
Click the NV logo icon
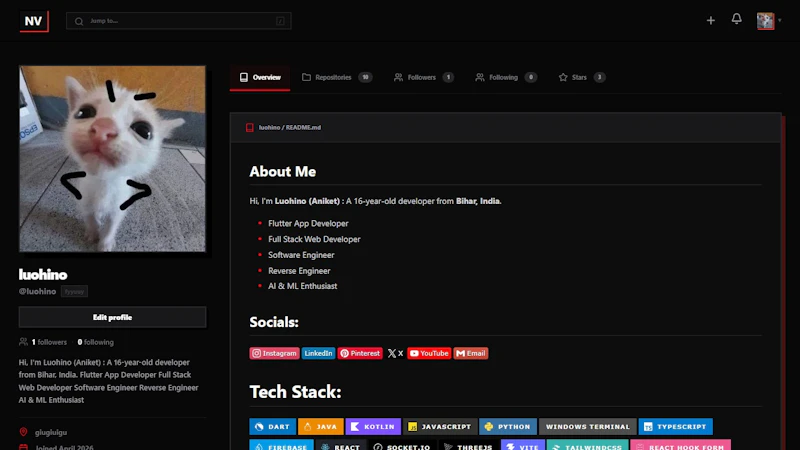coord(34,21)
